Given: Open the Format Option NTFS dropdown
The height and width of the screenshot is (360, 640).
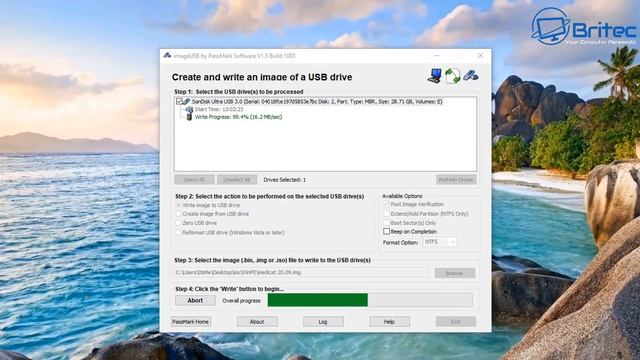Looking at the screenshot, I should [x=440, y=242].
